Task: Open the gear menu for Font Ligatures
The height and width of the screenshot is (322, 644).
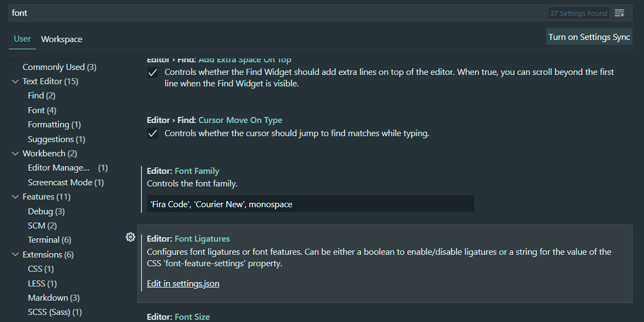Action: click(x=130, y=237)
